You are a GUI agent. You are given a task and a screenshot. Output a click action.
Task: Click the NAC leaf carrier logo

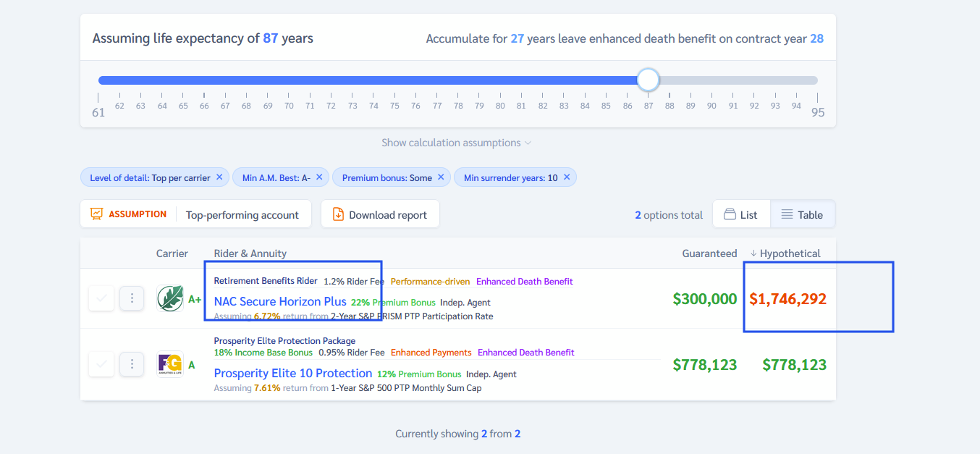point(170,298)
